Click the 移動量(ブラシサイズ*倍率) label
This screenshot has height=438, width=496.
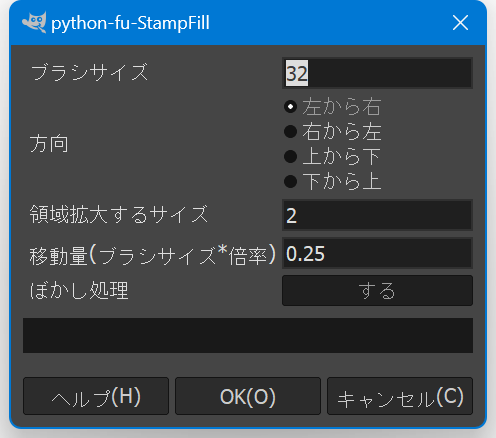[153, 255]
